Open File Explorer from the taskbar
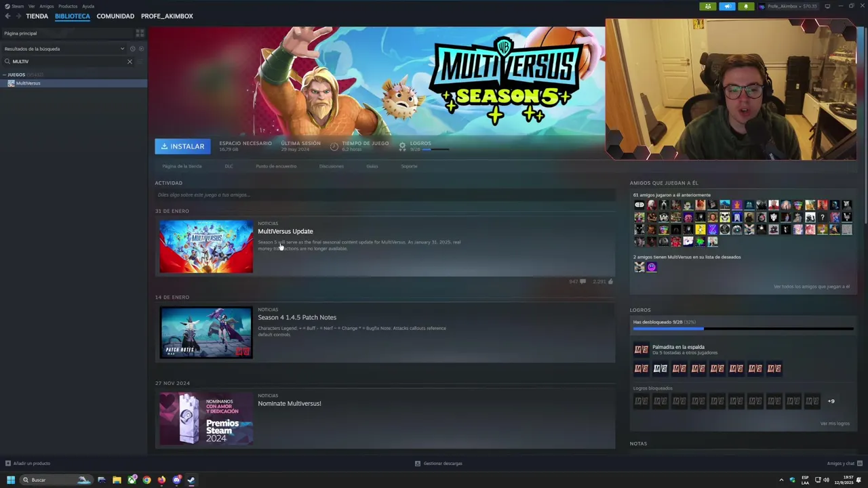 (117, 480)
